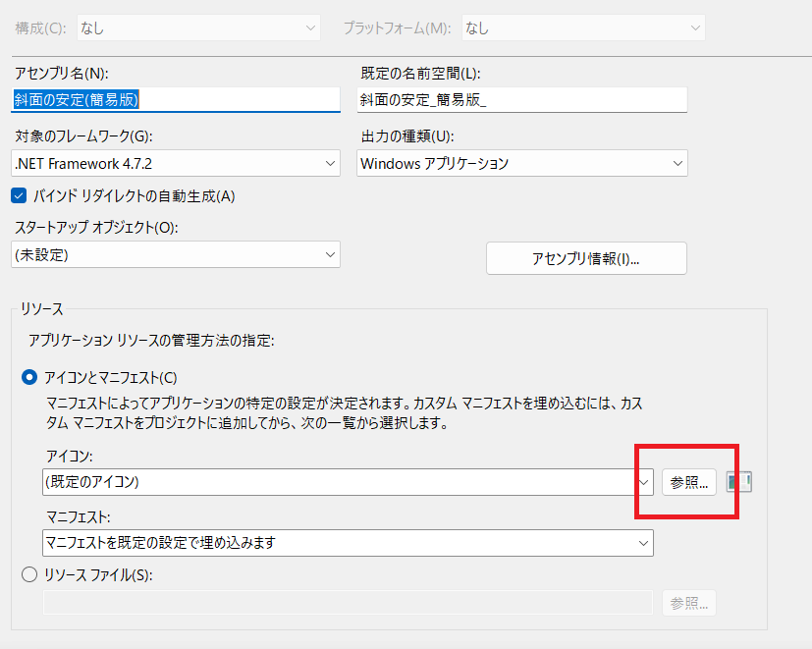Click the アセンブリ情報 button
812x649 pixels.
tap(586, 258)
